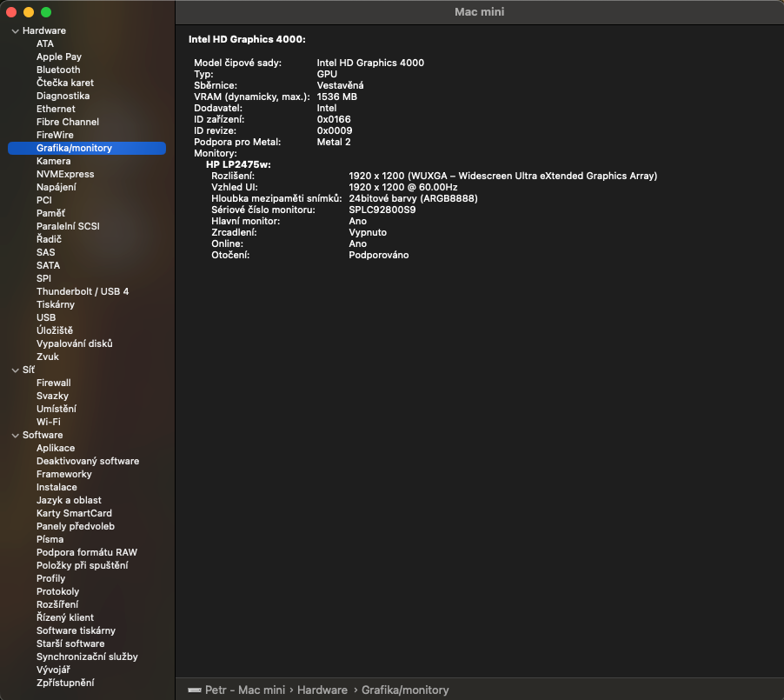Select Protokoly logs entry

pos(57,591)
